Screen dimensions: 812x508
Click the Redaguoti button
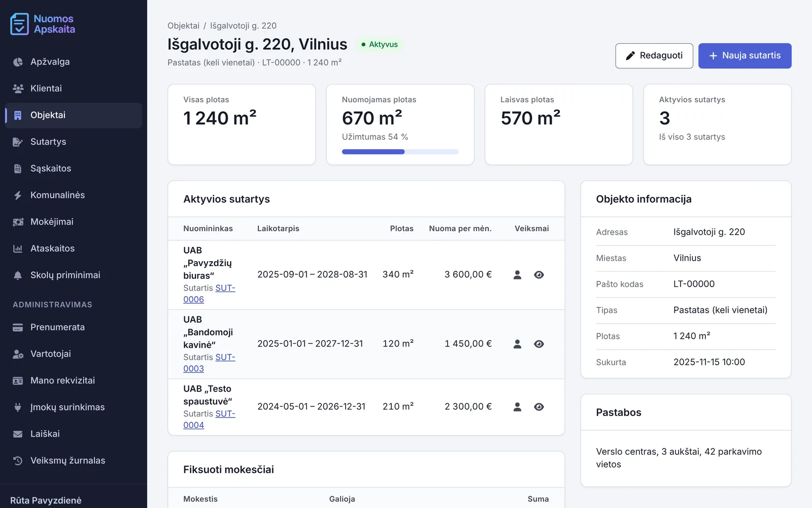click(654, 56)
